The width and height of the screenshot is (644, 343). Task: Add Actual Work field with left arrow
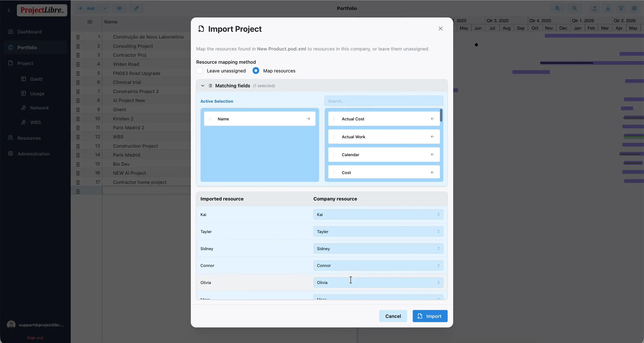(x=432, y=137)
